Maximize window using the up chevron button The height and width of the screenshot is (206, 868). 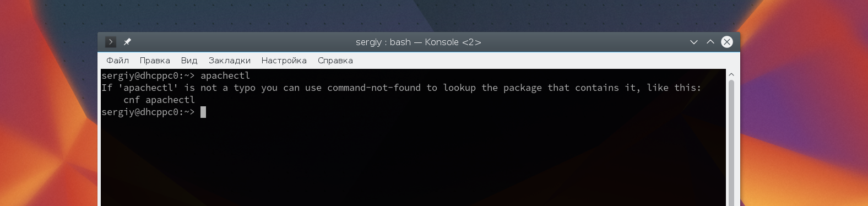710,42
